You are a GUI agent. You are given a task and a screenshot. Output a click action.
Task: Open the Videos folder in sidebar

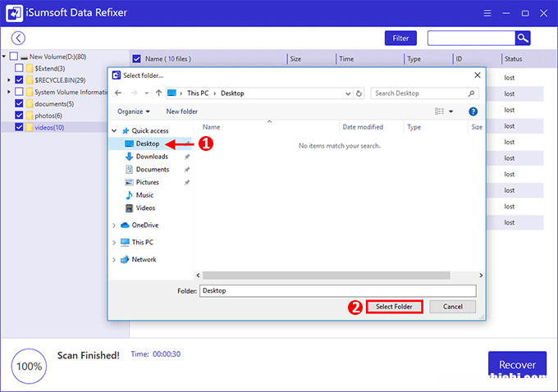click(x=145, y=208)
